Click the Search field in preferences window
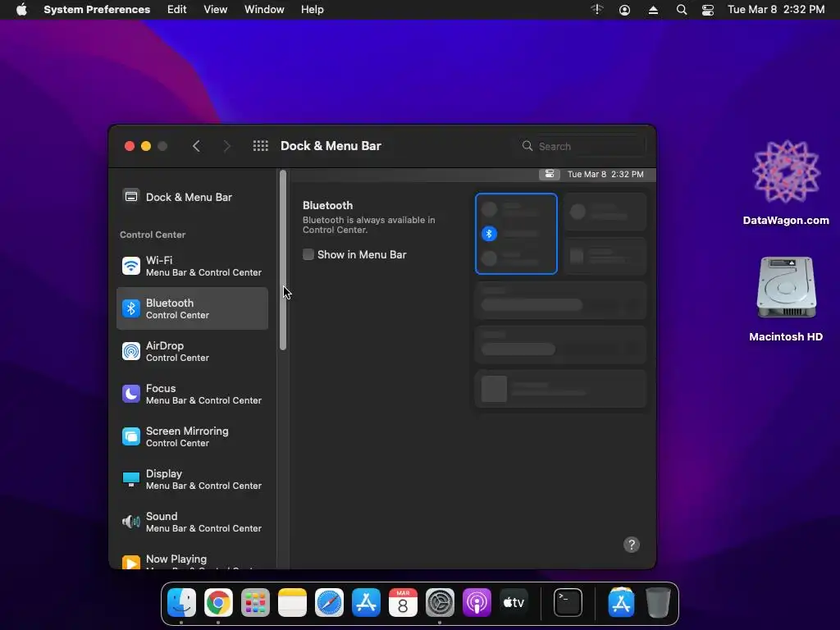840x630 pixels. [x=582, y=146]
